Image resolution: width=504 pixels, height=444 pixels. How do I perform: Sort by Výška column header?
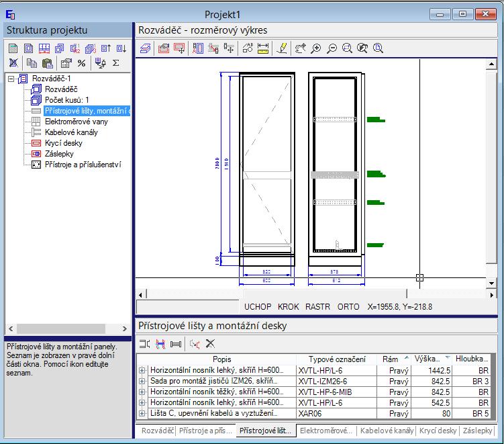tap(432, 359)
